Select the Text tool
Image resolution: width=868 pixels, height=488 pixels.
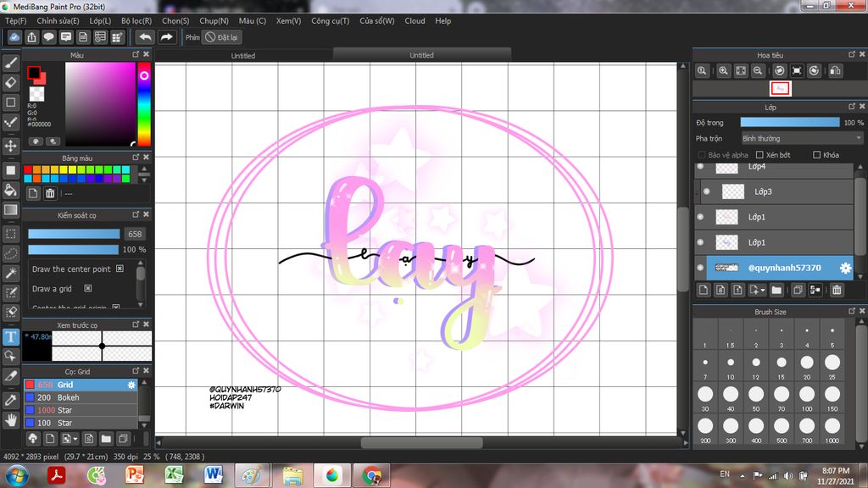pos(10,336)
